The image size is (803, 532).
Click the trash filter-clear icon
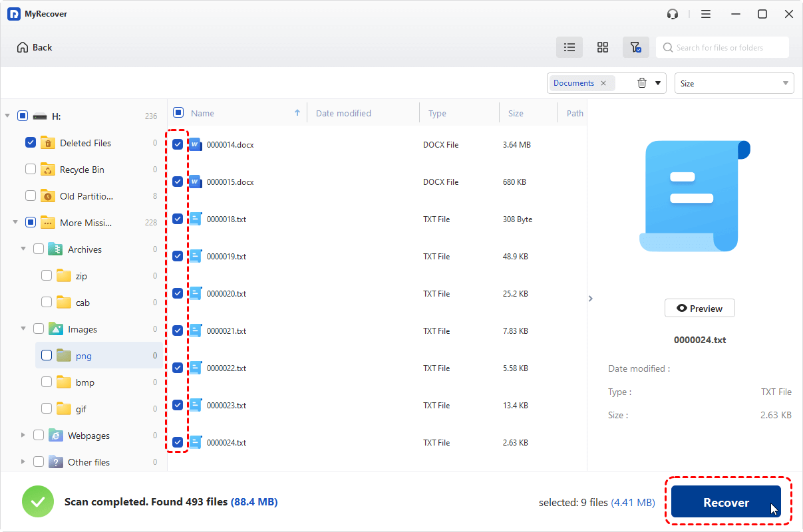[x=643, y=82]
